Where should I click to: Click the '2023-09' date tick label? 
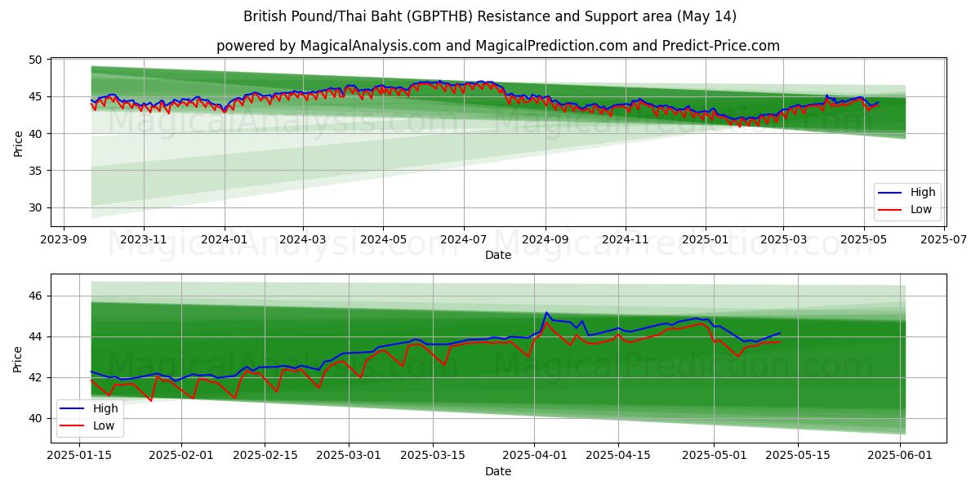pyautogui.click(x=64, y=240)
